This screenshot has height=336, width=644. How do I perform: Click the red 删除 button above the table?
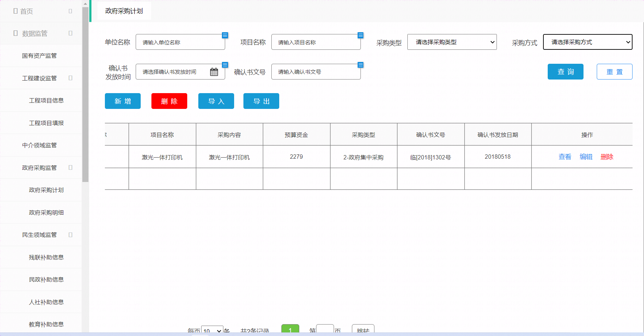[169, 101]
